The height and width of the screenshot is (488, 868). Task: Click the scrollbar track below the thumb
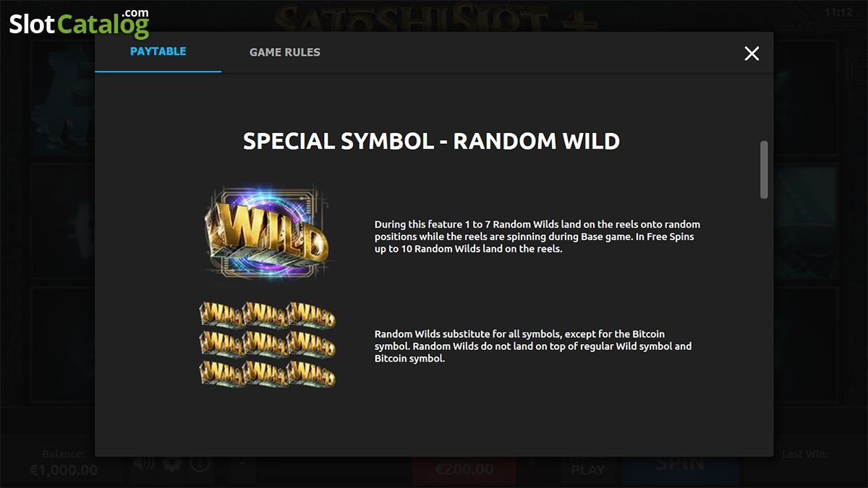pyautogui.click(x=764, y=325)
